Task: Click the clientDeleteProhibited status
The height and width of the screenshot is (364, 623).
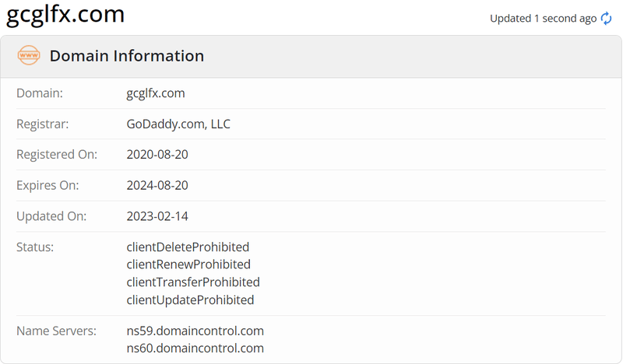Action: [x=188, y=247]
